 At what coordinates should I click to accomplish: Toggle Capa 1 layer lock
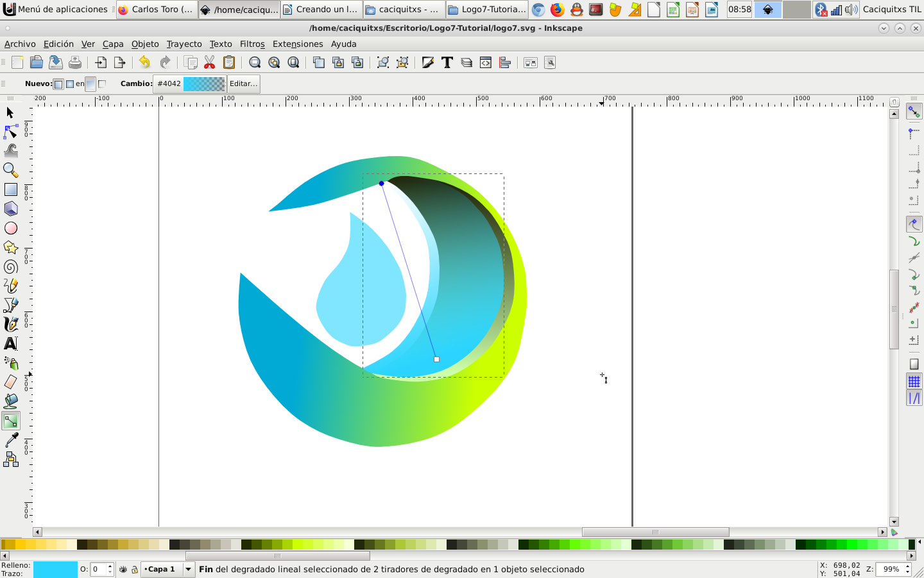[x=135, y=569]
